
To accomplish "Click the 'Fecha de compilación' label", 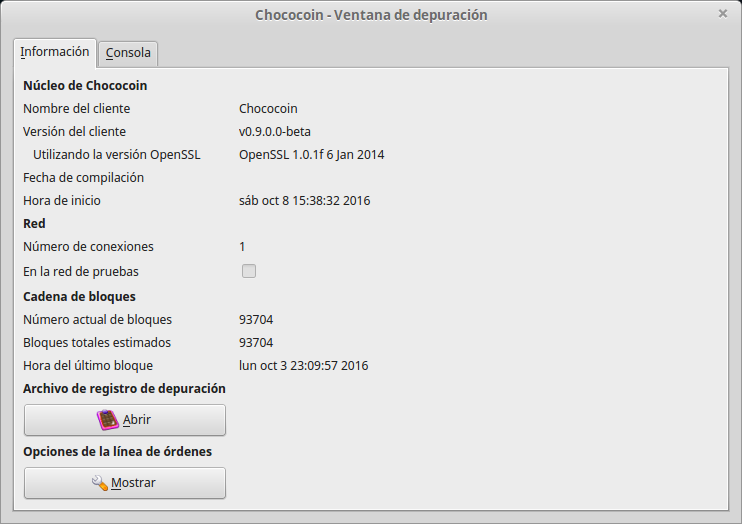I will coord(83,178).
